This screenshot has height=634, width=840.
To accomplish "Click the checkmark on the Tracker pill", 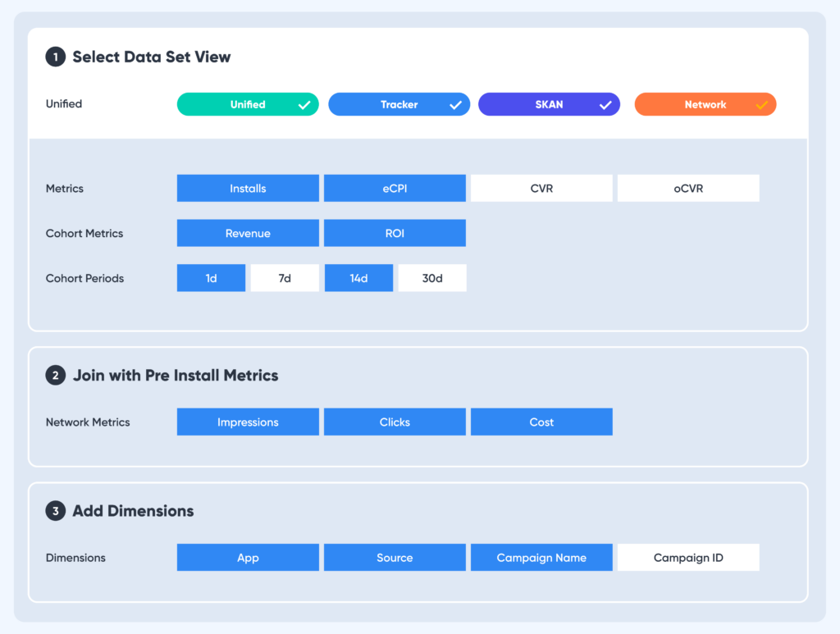I will coord(455,105).
